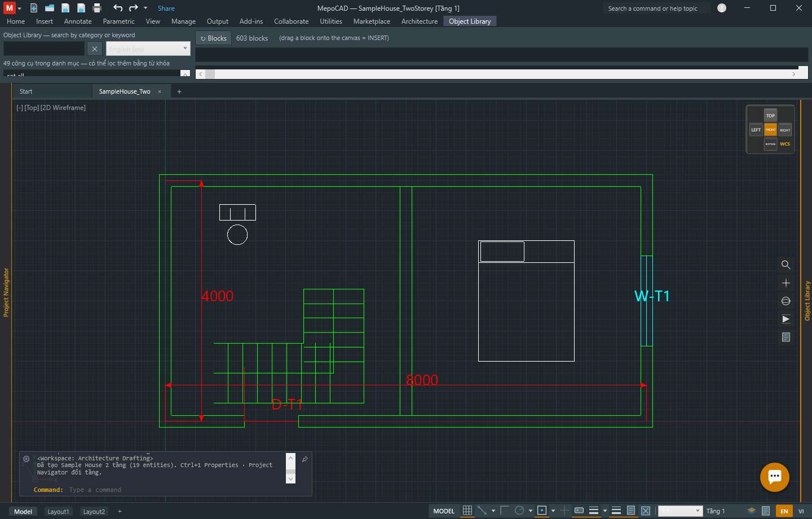Click the print icon in quick access

[97, 8]
